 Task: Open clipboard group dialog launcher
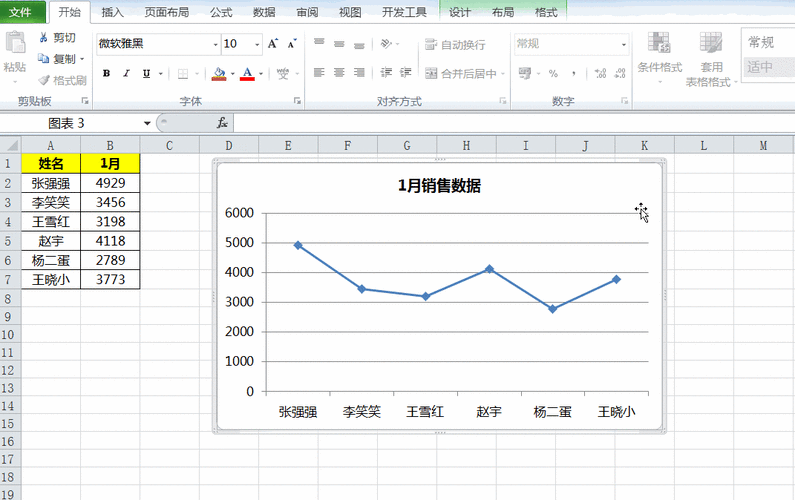point(85,101)
